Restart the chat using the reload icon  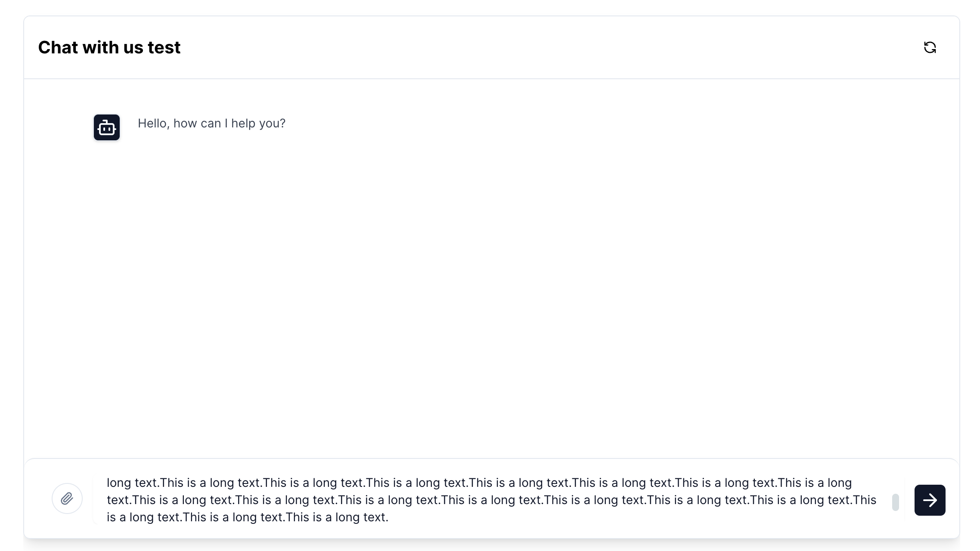[930, 47]
